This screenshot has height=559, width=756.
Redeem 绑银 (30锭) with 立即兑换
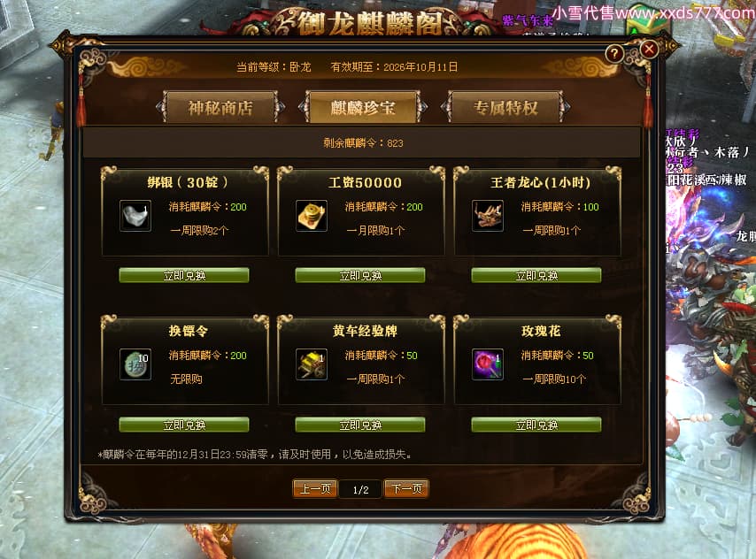point(184,275)
